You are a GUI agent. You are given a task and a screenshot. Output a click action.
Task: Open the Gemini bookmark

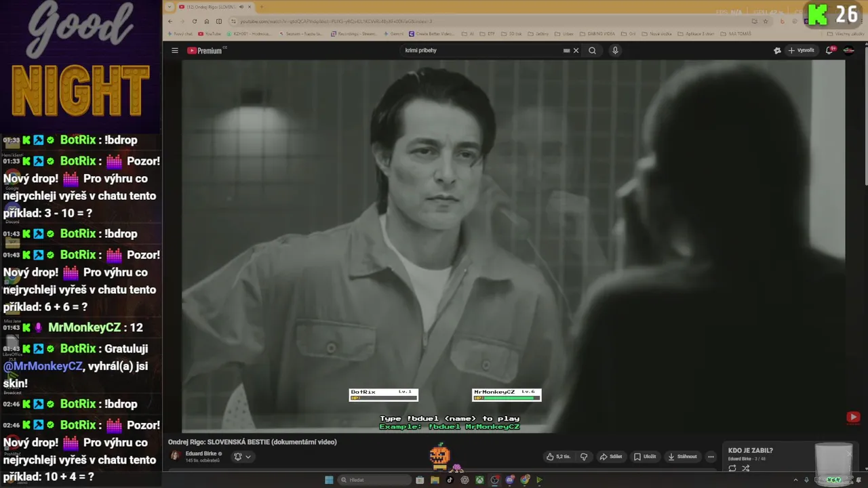pos(393,34)
